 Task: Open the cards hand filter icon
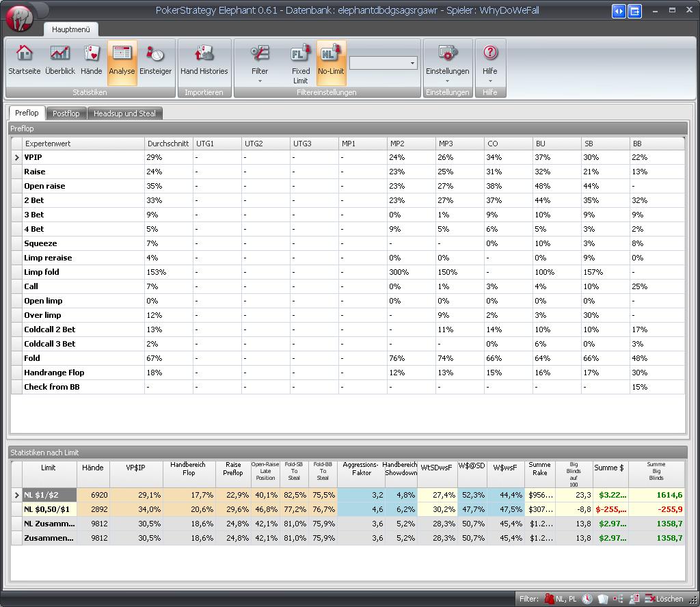[x=603, y=599]
